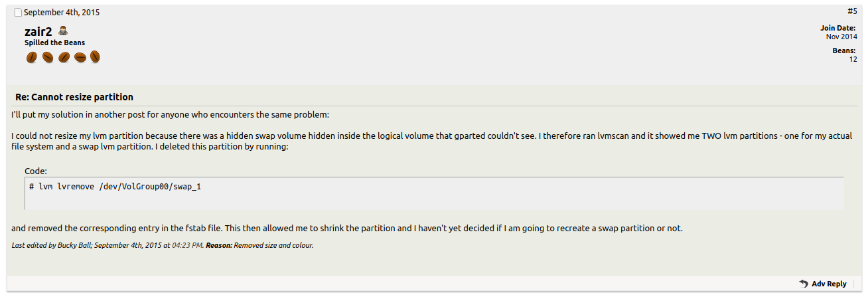Click the first coffee bean reputation icon
The height and width of the screenshot is (299, 868).
point(31,58)
